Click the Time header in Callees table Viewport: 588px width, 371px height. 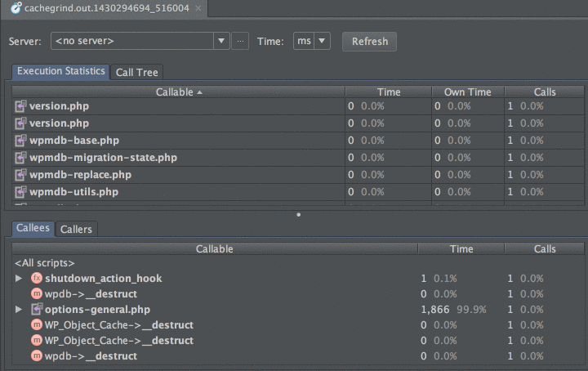click(x=461, y=248)
